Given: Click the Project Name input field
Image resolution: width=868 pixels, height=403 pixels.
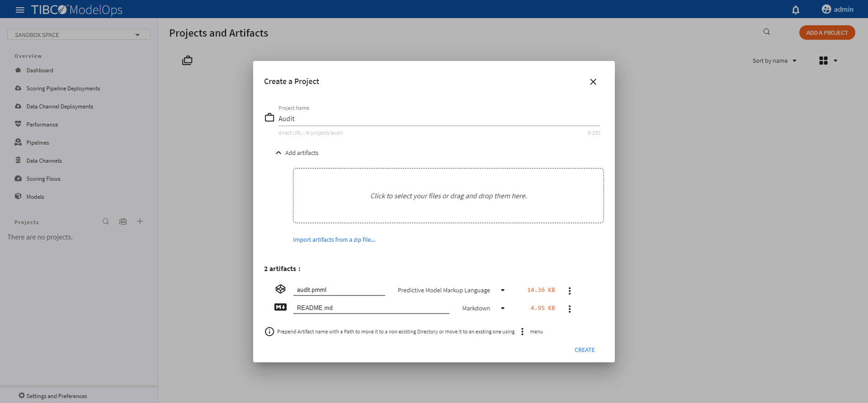Looking at the screenshot, I should click(x=439, y=119).
